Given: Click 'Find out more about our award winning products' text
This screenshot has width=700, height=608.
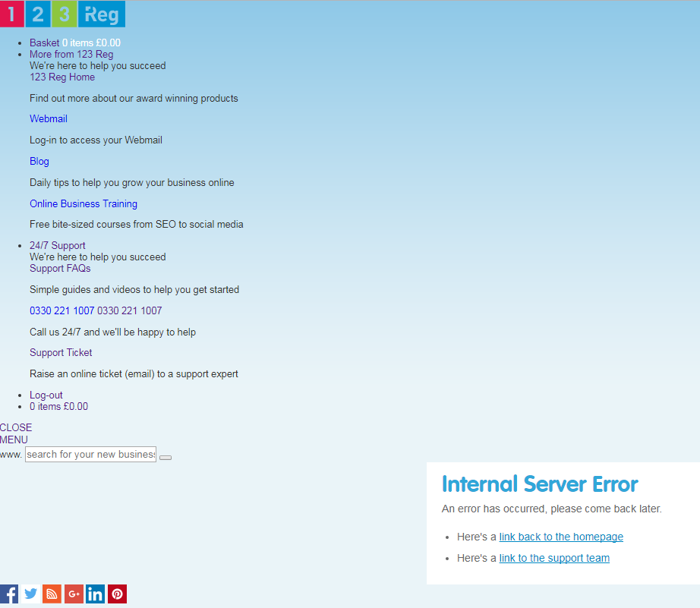Looking at the screenshot, I should click(x=134, y=98).
